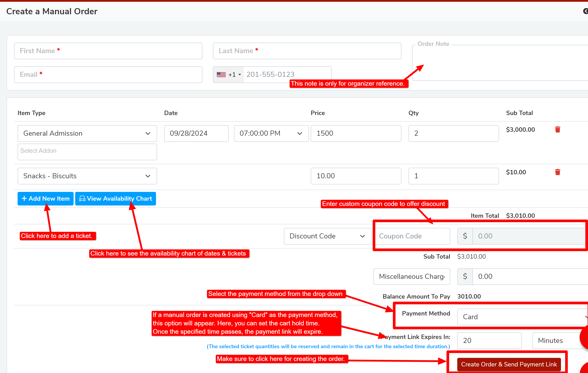This screenshot has width=588, height=373.
Task: Open the Card payment method dropdown
Action: [523, 317]
